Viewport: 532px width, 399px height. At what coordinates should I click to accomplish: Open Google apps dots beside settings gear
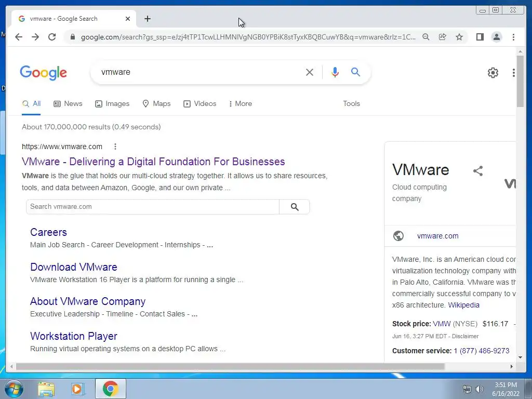click(514, 73)
